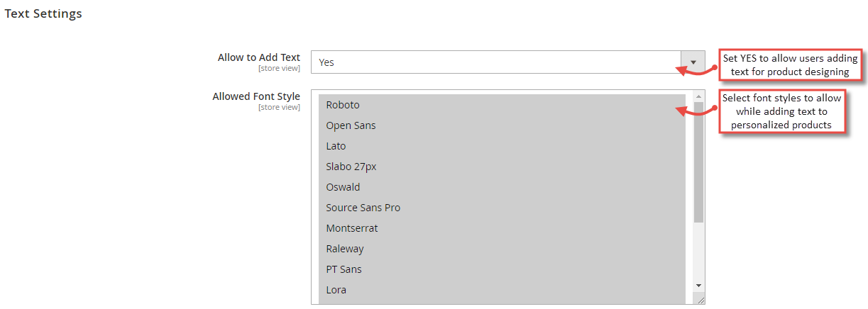Click the Allow to Add Text label
The width and height of the screenshot is (868, 309).
pos(258,57)
